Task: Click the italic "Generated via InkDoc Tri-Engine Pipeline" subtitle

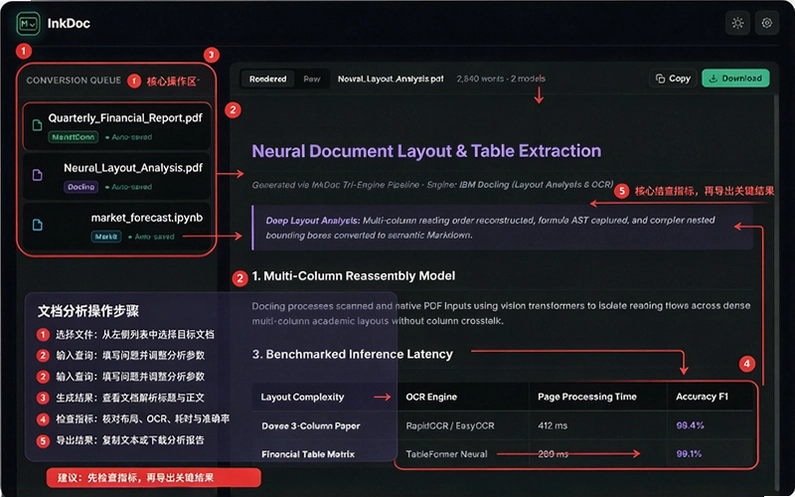Action: [432, 185]
